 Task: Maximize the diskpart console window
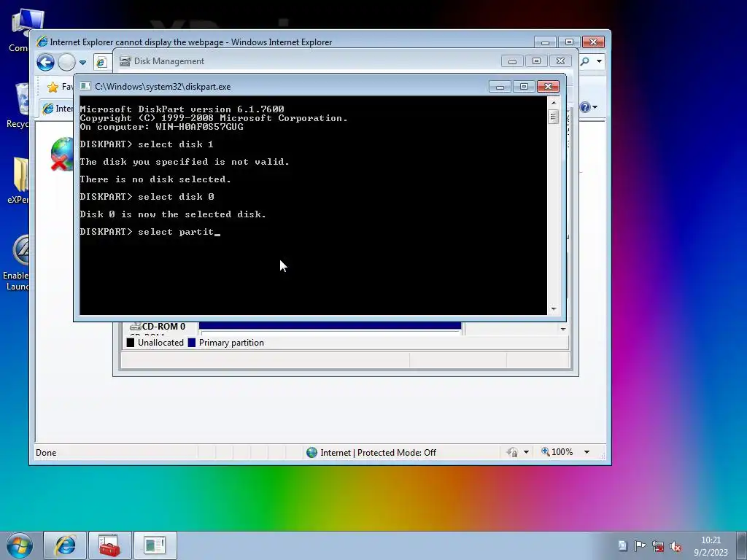coord(524,86)
